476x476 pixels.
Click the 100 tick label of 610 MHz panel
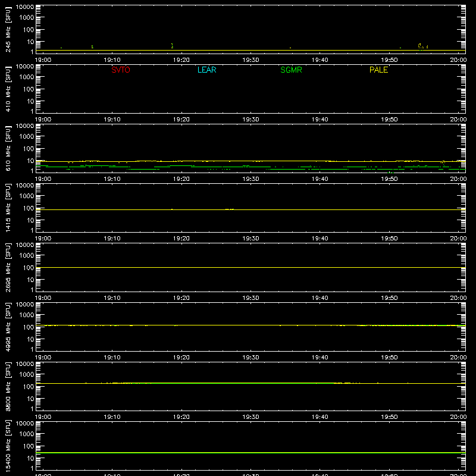tap(29, 149)
